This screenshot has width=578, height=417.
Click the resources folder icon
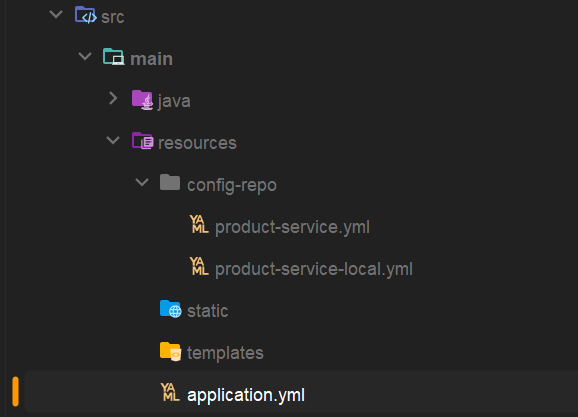click(x=142, y=141)
